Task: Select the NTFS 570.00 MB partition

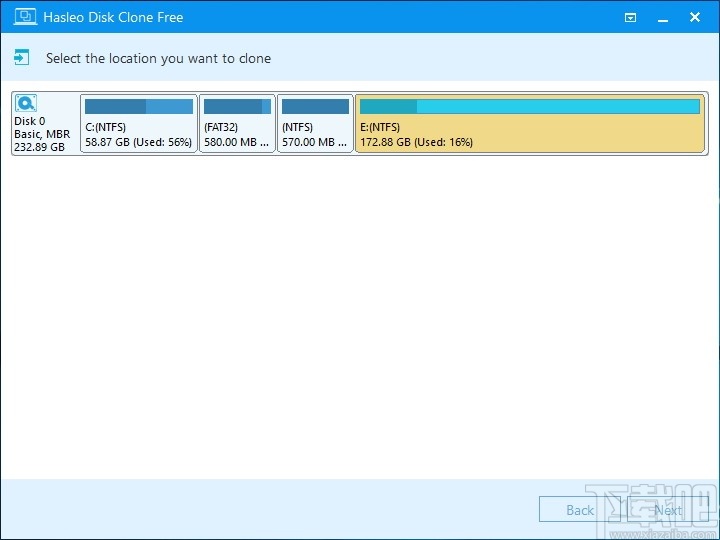Action: (315, 123)
